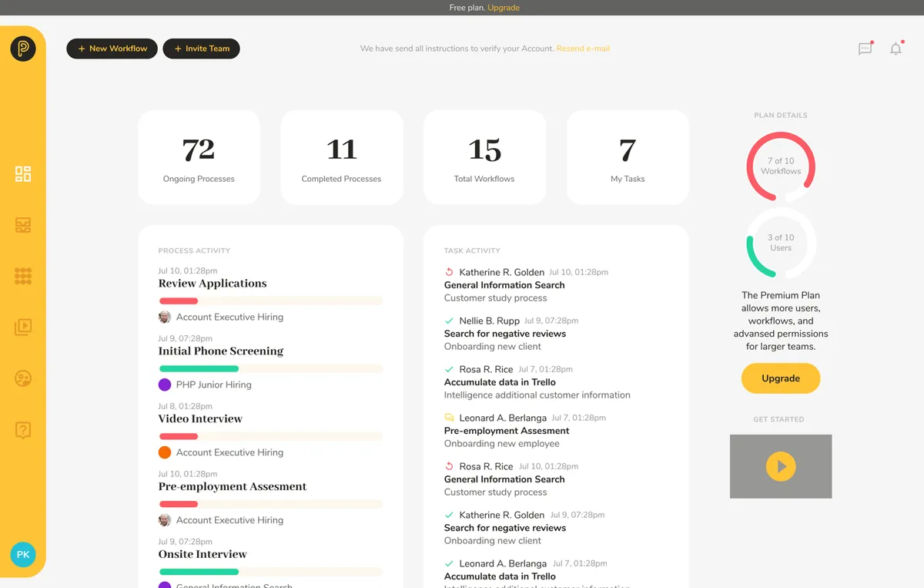Open the notifications bell
This screenshot has width=924, height=588.
(896, 49)
